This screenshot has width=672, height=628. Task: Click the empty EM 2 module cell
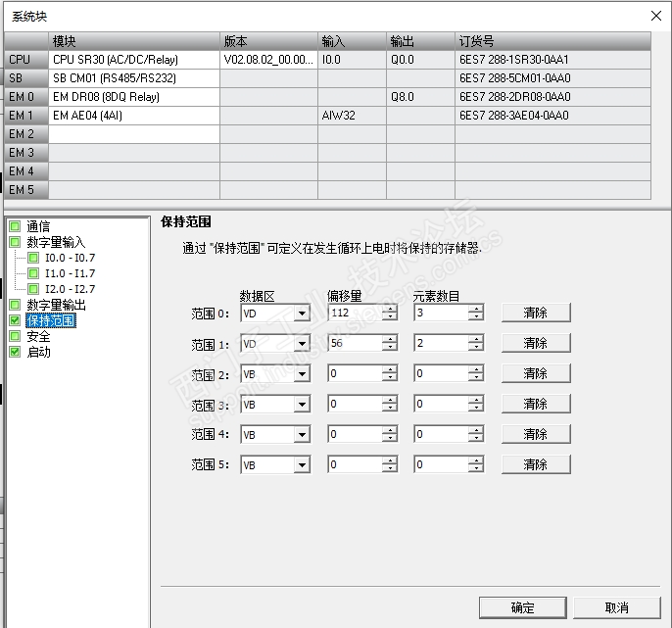pos(134,134)
